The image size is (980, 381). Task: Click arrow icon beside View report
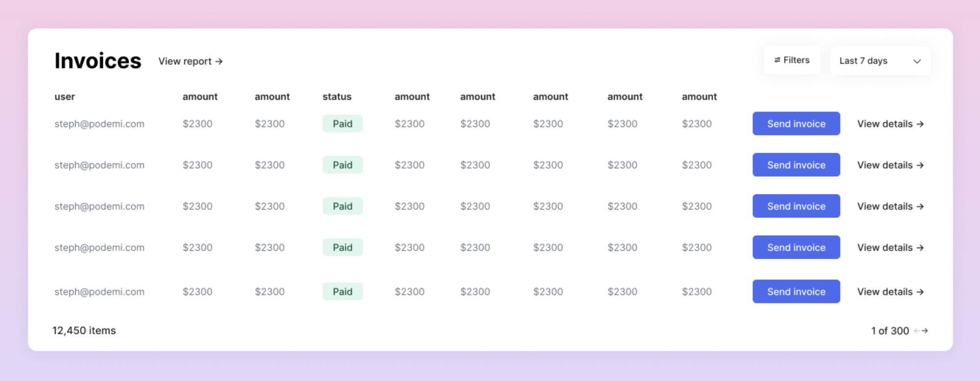tap(219, 61)
